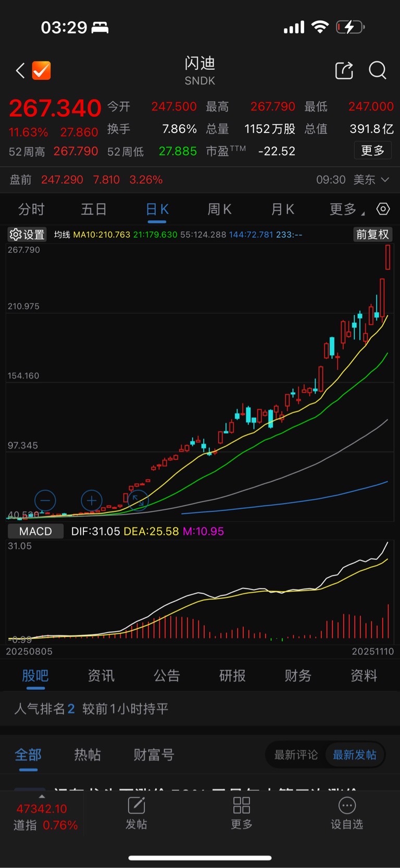The width and height of the screenshot is (400, 868).
Task: Tap the 267.340 current price
Action: click(x=55, y=108)
